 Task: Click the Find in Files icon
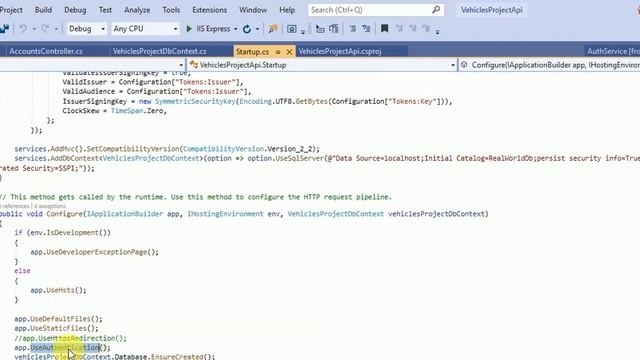pyautogui.click(x=273, y=29)
